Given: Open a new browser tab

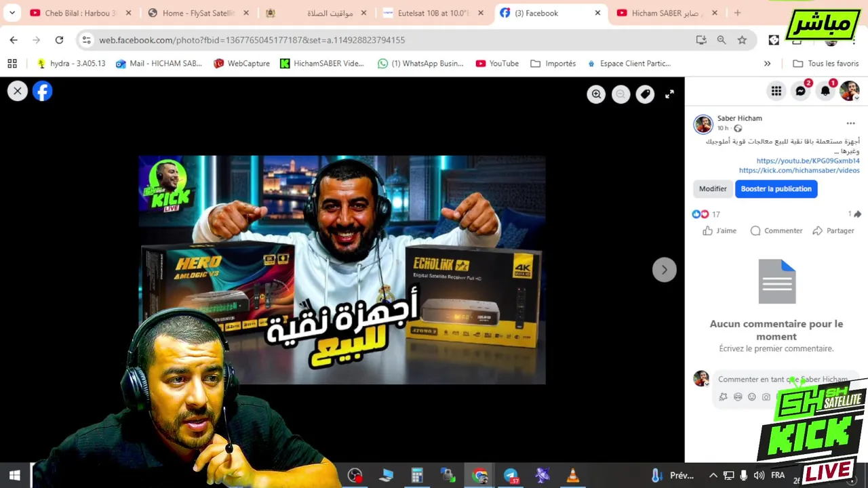Looking at the screenshot, I should [737, 13].
